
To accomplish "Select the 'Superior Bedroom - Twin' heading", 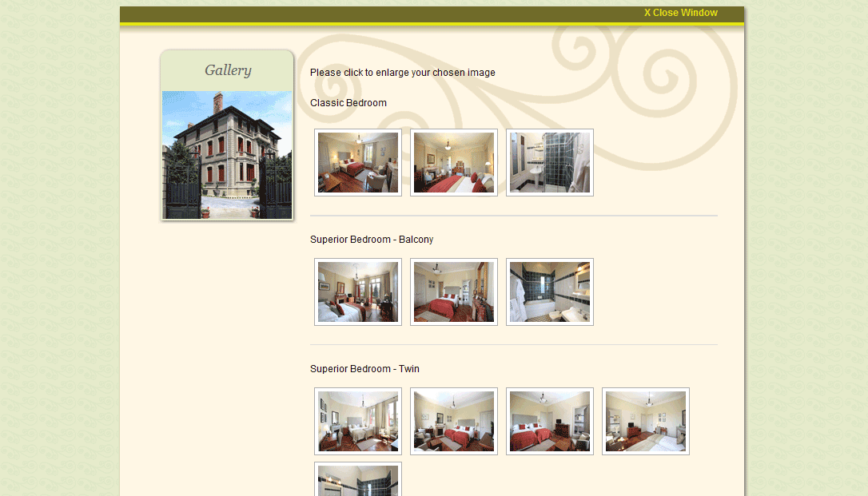I will (364, 369).
